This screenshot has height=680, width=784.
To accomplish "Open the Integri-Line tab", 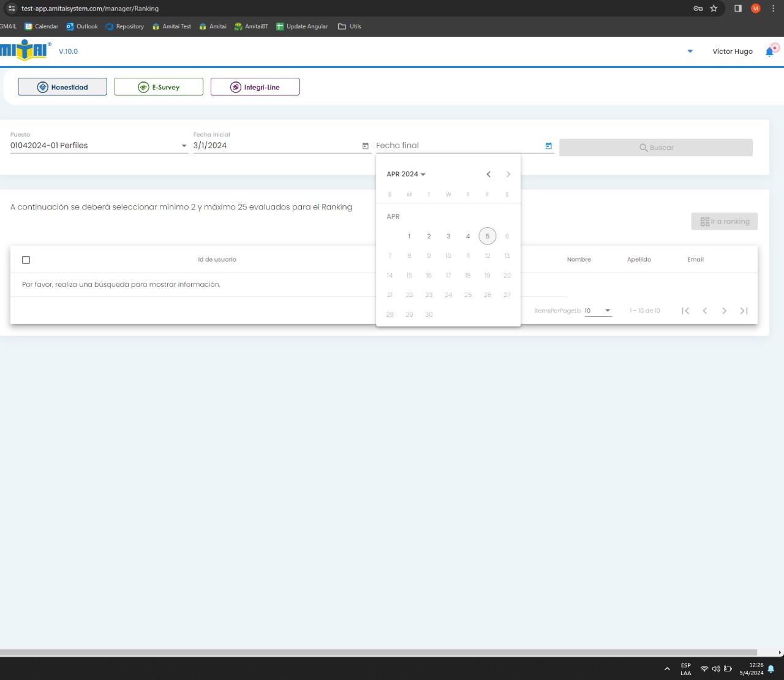I will pos(255,87).
